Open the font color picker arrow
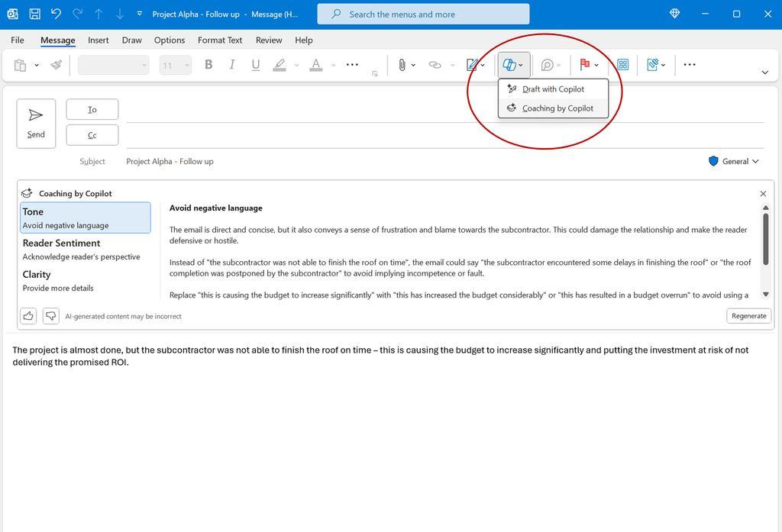 pos(333,66)
